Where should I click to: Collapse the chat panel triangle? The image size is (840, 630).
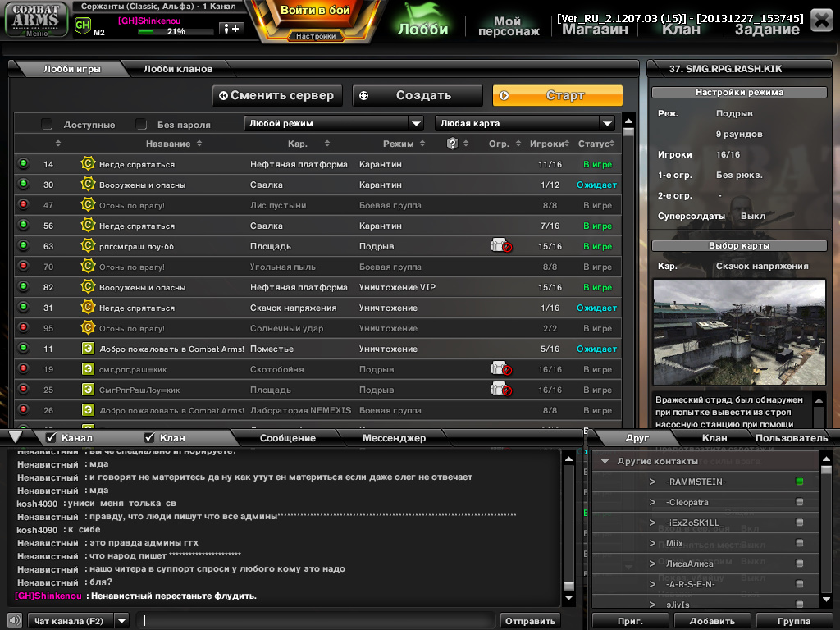(16, 436)
